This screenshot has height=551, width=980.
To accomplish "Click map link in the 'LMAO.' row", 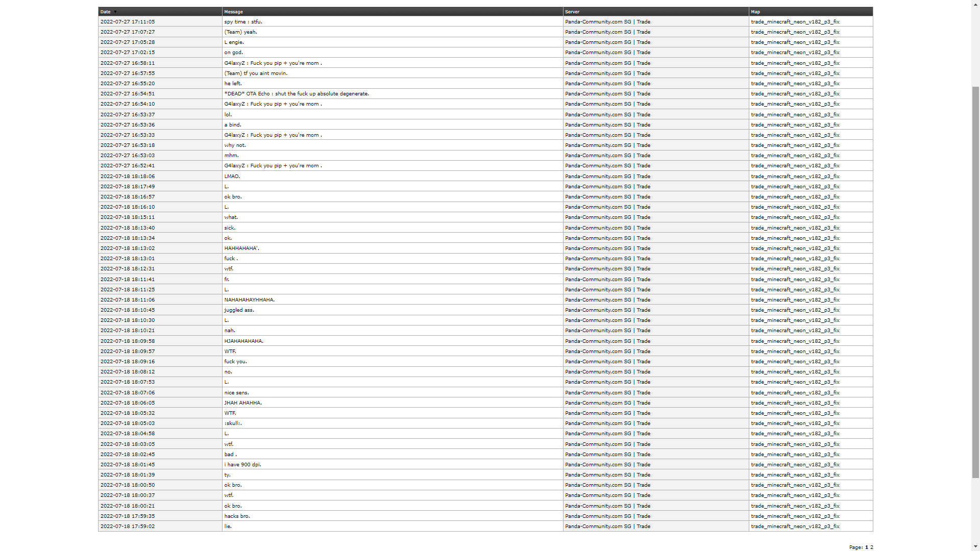I will pos(795,176).
